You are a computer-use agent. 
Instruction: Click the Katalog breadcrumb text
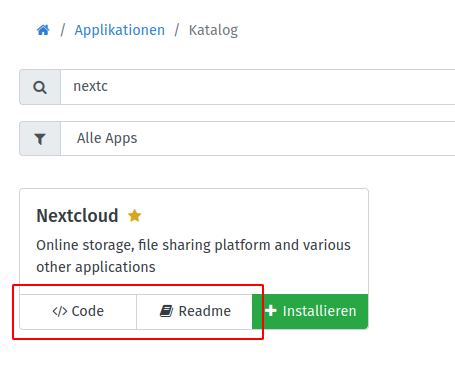(x=213, y=30)
